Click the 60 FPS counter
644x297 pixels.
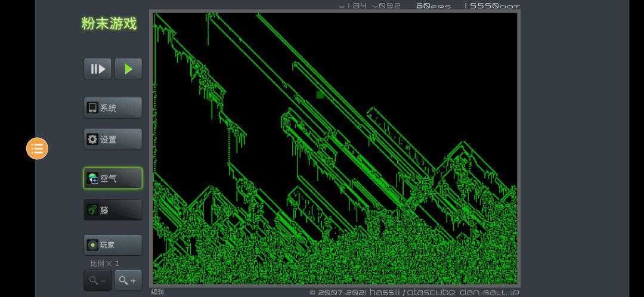click(434, 6)
